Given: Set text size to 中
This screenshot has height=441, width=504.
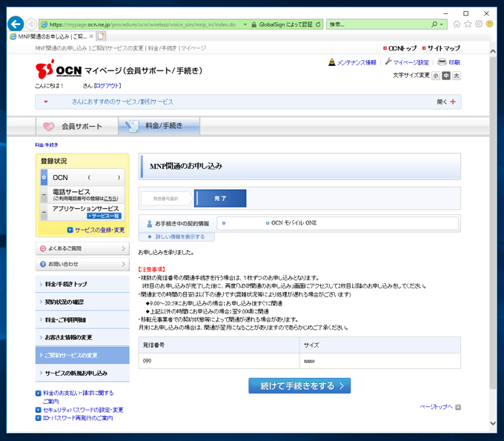Looking at the screenshot, I should 446,76.
